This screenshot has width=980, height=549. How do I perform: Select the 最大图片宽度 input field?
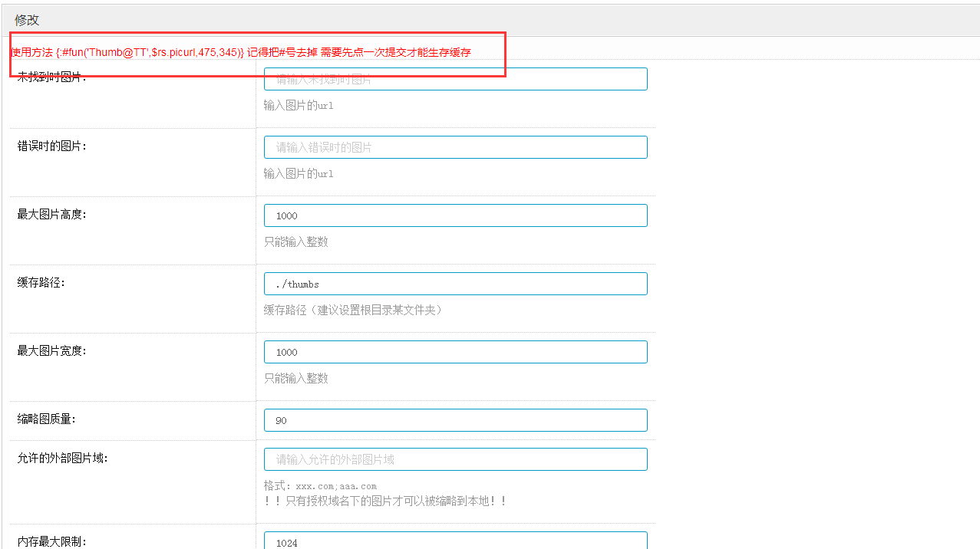[455, 352]
